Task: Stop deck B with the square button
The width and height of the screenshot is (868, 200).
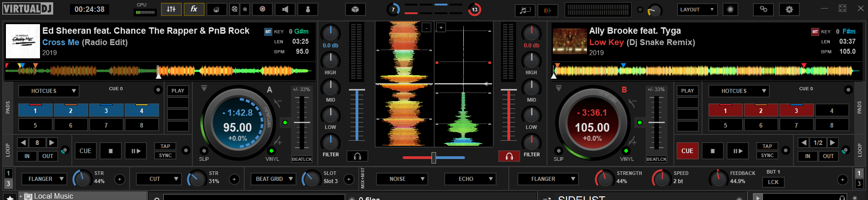Action: click(712, 151)
